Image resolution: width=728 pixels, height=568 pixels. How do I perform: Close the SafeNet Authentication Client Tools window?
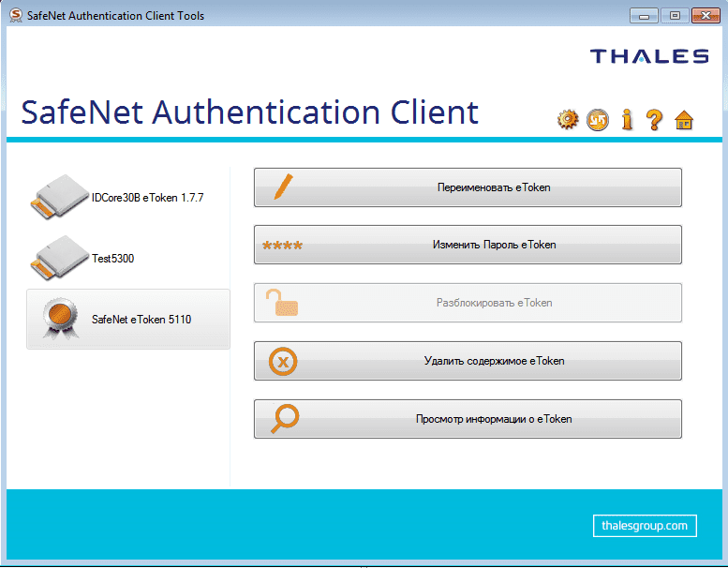click(706, 15)
